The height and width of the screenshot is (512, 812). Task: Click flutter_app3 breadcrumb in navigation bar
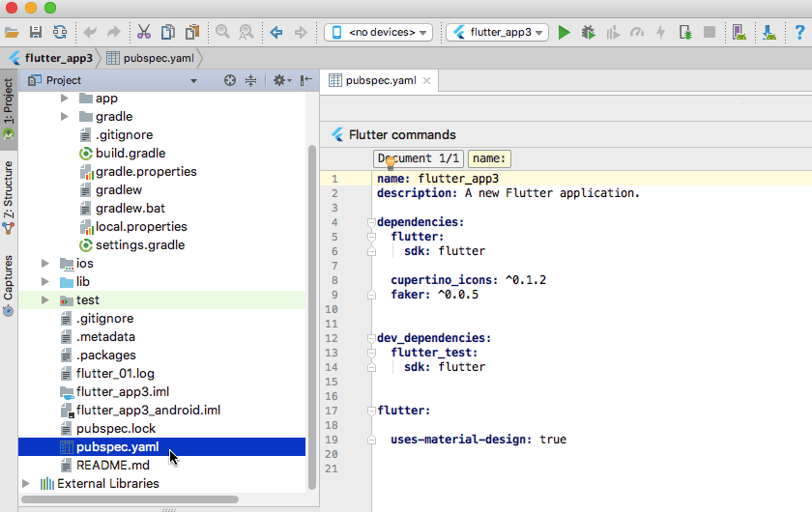(x=50, y=58)
